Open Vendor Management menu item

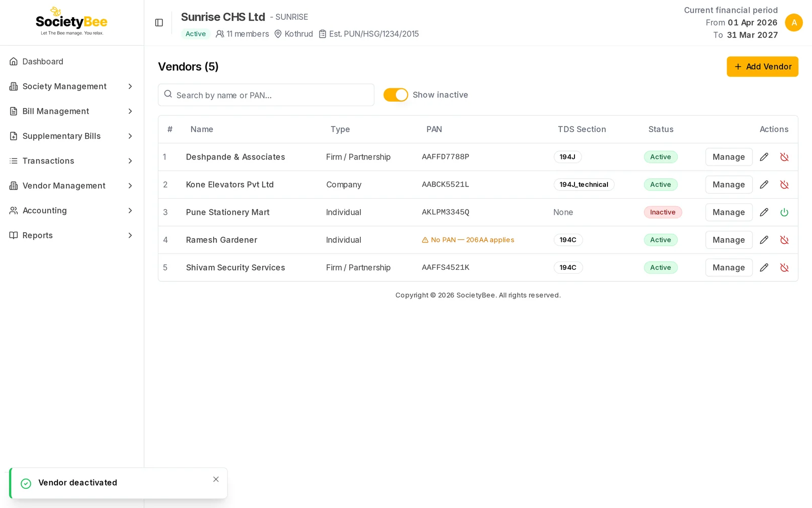click(x=72, y=186)
